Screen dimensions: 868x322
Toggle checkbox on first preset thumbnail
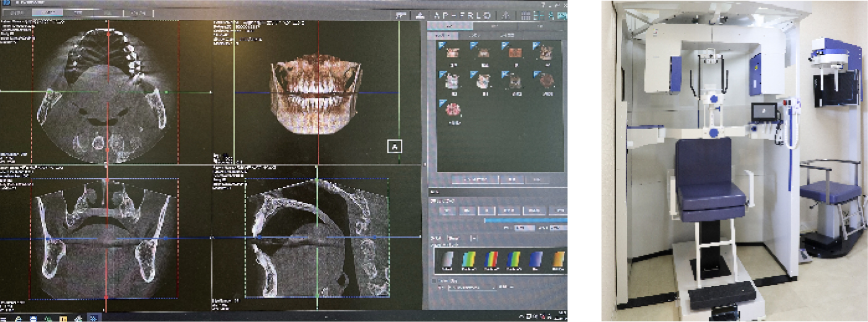[x=442, y=45]
